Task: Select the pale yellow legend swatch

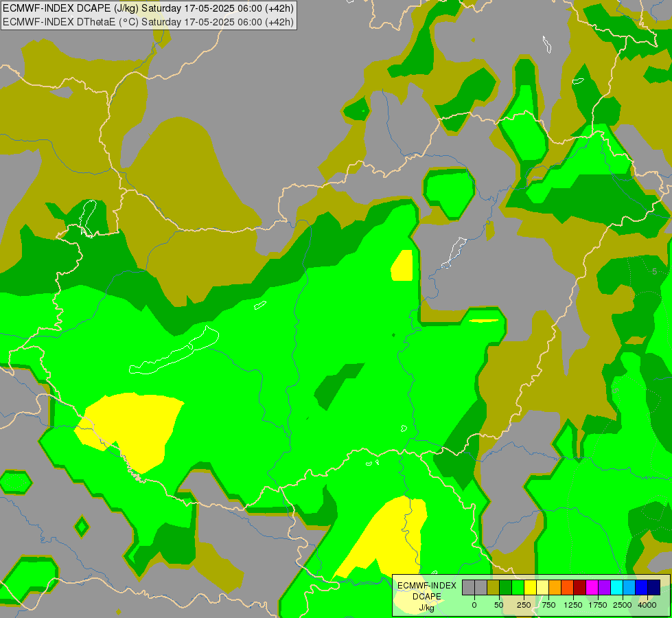Action: (x=542, y=587)
